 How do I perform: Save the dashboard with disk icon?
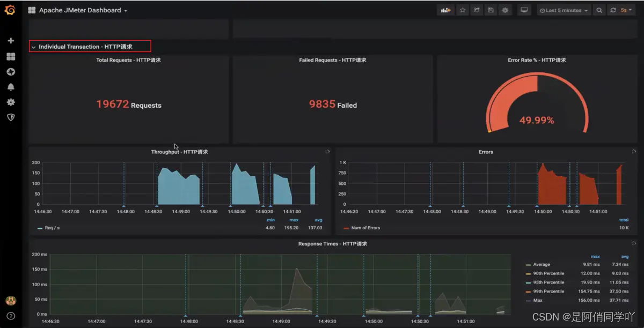[x=491, y=10]
